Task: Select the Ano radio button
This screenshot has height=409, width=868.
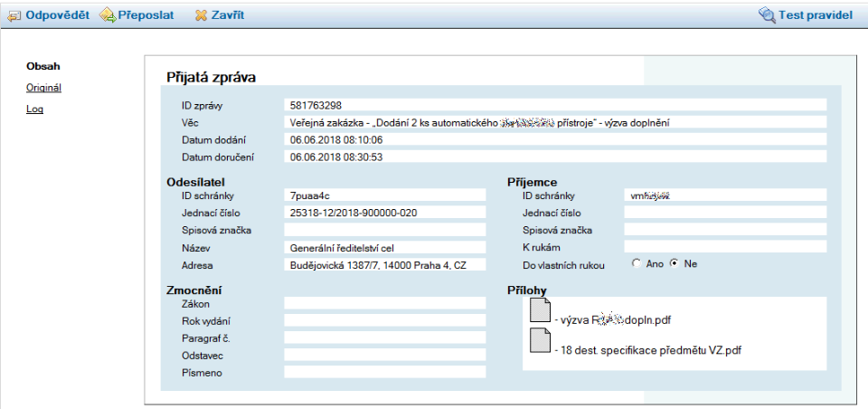Action: (637, 263)
